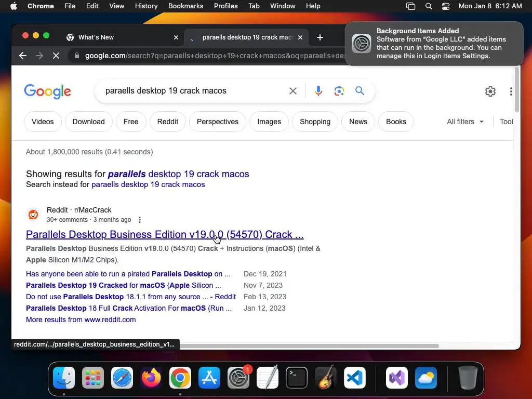Open Launchpad from the dock

[x=93, y=378]
